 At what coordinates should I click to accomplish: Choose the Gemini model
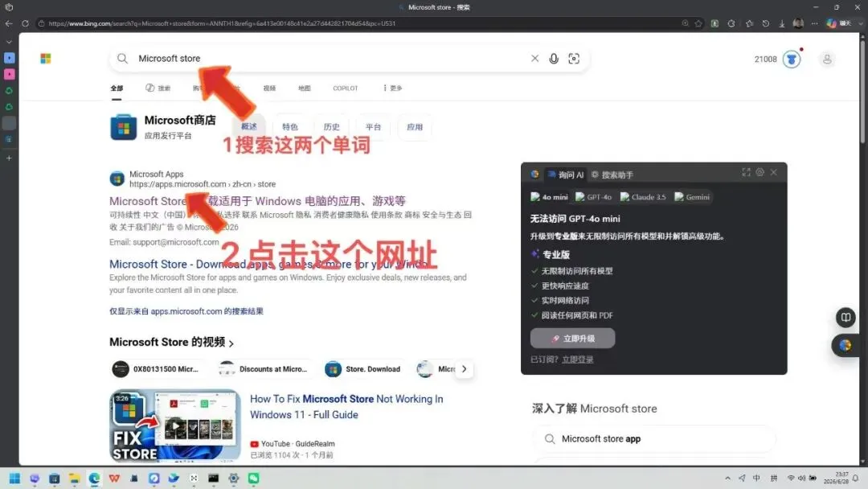[x=692, y=197]
